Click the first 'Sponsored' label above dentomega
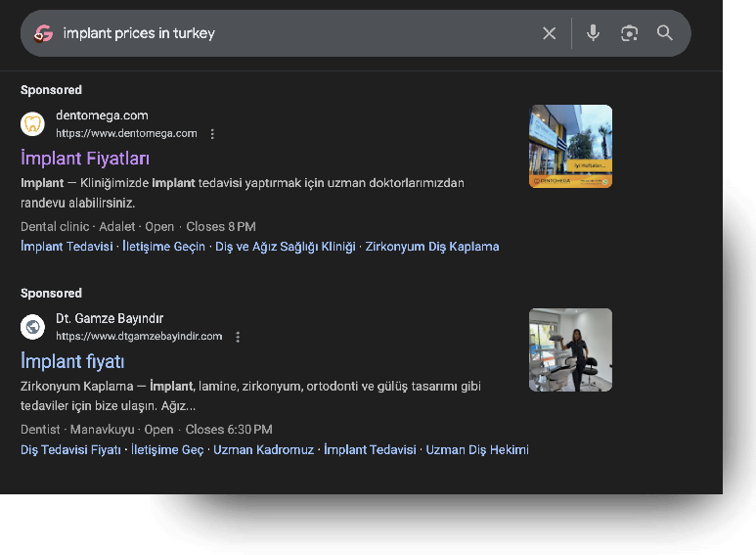Screen dimensions: 756x555 [51, 90]
